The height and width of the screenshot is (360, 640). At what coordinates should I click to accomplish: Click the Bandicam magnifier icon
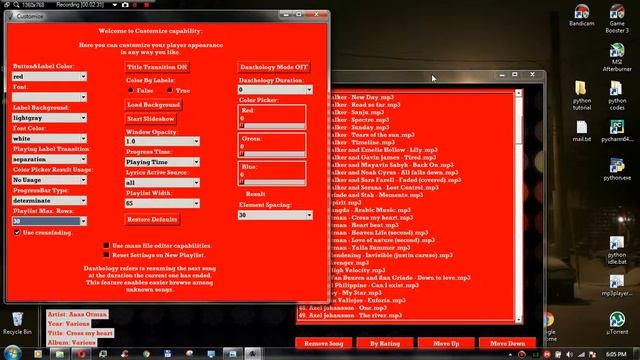click(16, 5)
